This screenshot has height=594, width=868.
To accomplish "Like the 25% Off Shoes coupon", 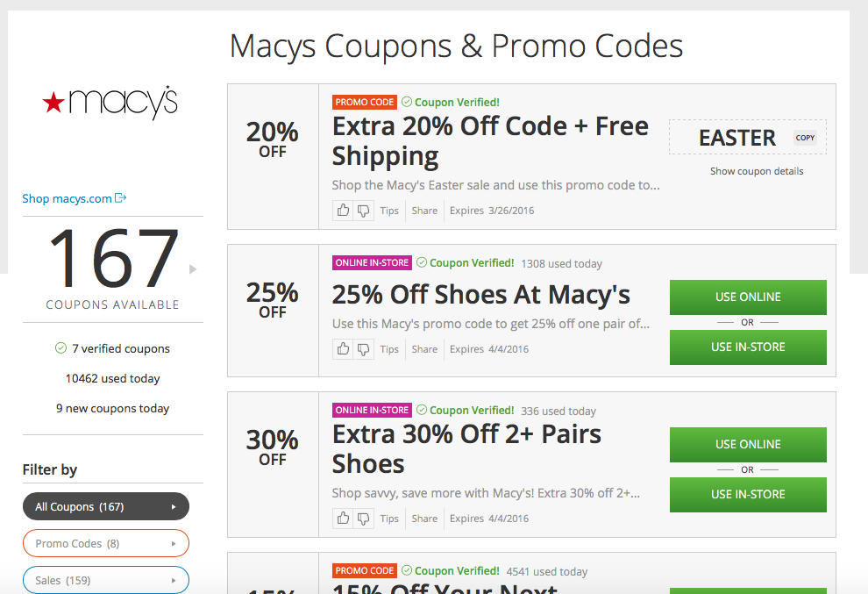I will coord(343,349).
